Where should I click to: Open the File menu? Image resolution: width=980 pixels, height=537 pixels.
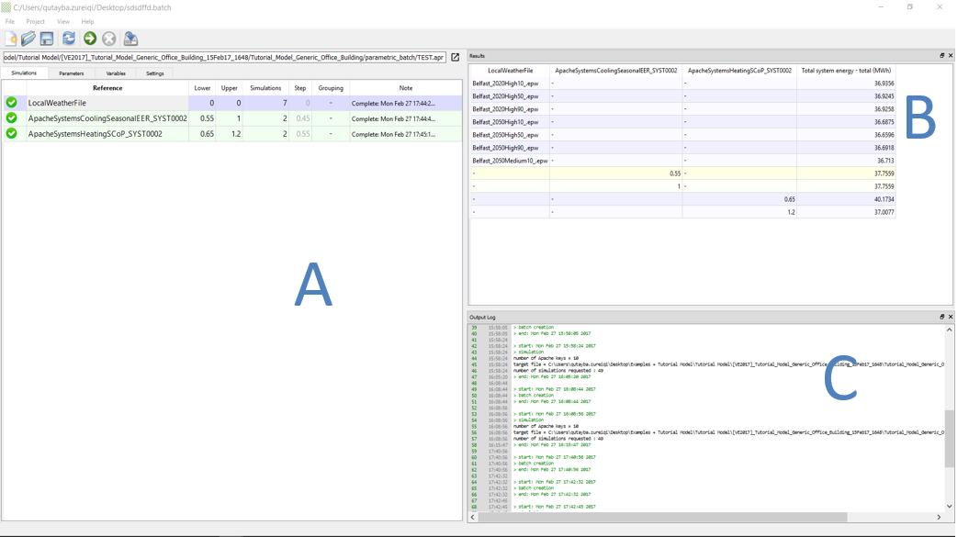[10, 21]
